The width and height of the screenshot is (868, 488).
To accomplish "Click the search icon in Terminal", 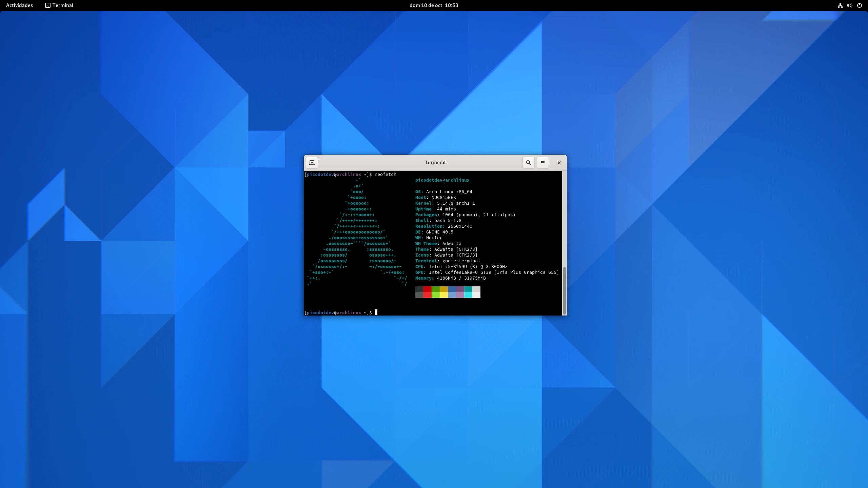I will tap(528, 163).
